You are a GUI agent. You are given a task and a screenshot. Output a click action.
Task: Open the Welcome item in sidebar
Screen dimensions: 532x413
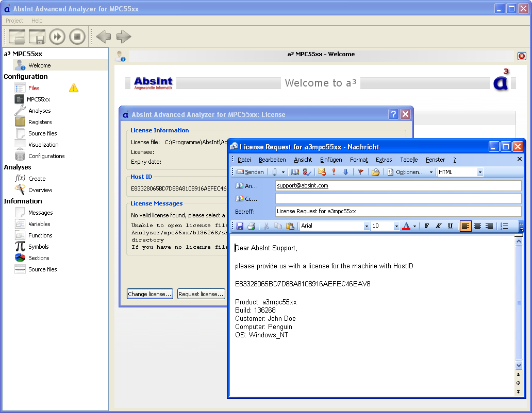tap(39, 65)
